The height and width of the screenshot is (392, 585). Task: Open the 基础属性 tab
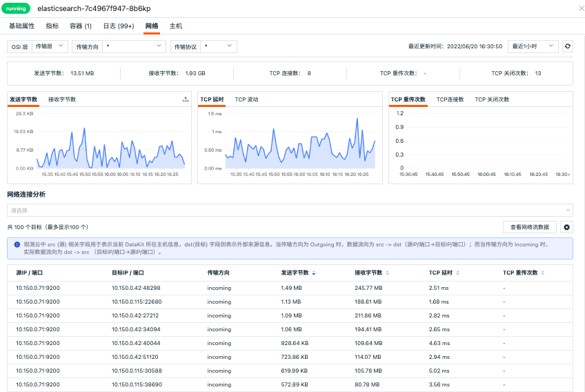pyautogui.click(x=21, y=26)
